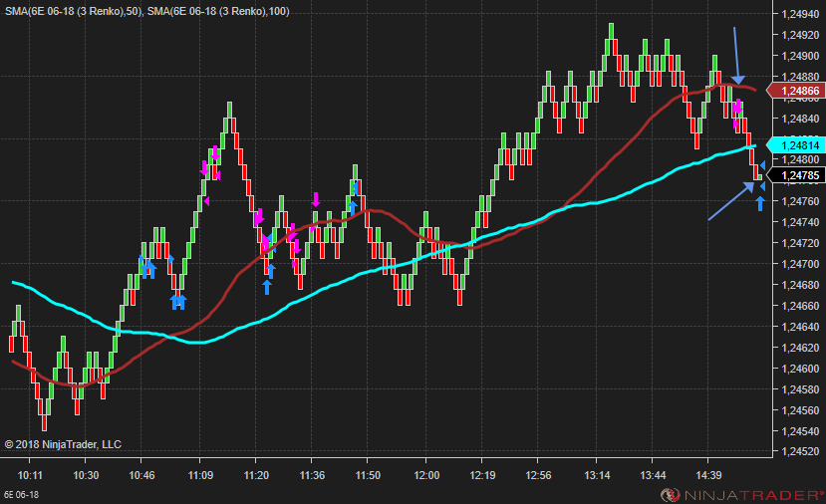
Task: Click the 13:14 time axis label
Action: (x=597, y=475)
